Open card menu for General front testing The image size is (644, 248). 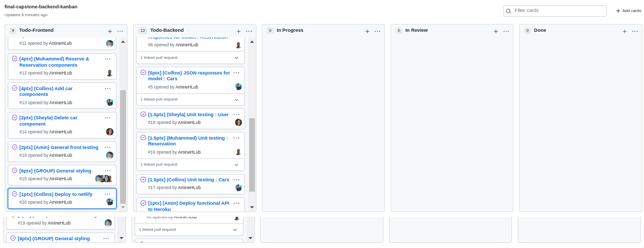(x=108, y=147)
